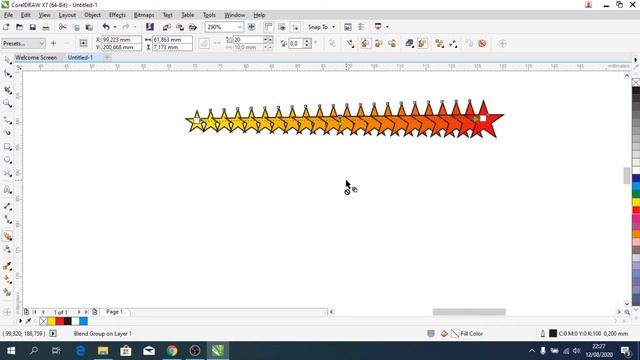
Task: Switch to the Untitled-1 tab
Action: pos(80,58)
